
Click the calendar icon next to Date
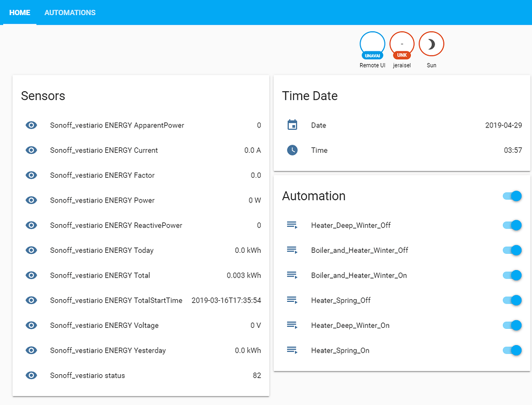point(292,125)
